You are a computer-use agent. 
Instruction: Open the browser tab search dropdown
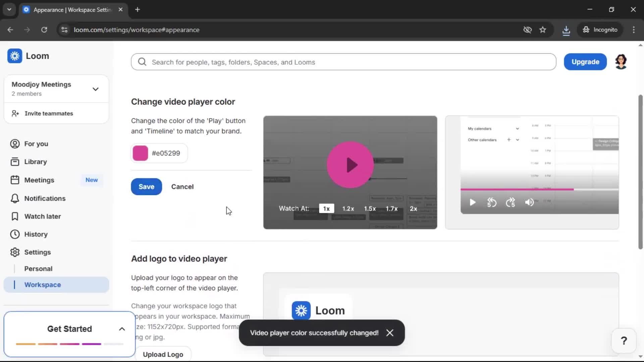(9, 9)
